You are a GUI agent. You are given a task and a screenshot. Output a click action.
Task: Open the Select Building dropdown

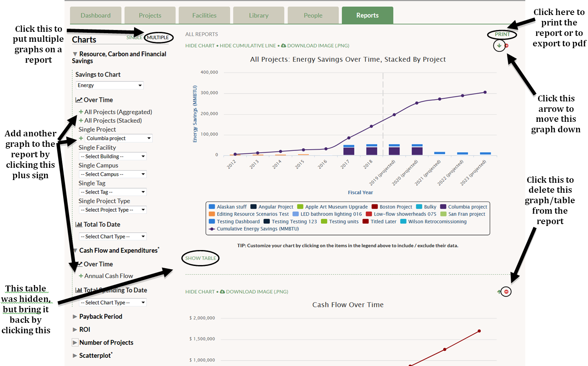pyautogui.click(x=113, y=156)
